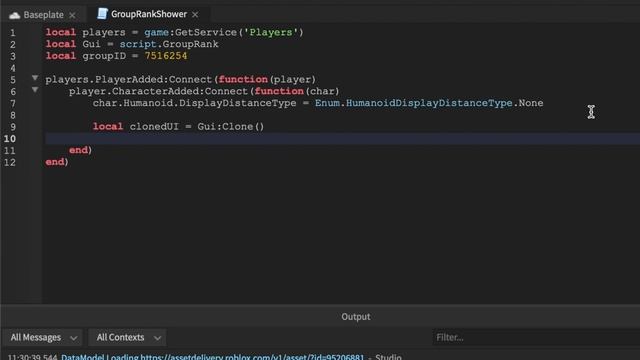Click Enum.HumanoidDisplayDistanceType on line 7
The width and height of the screenshot is (640, 360).
[413, 103]
